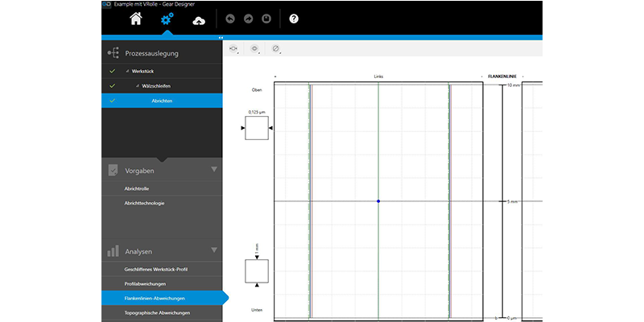The height and width of the screenshot is (322, 644).
Task: Open the eye visibility toolbar dropdown
Action: [254, 48]
